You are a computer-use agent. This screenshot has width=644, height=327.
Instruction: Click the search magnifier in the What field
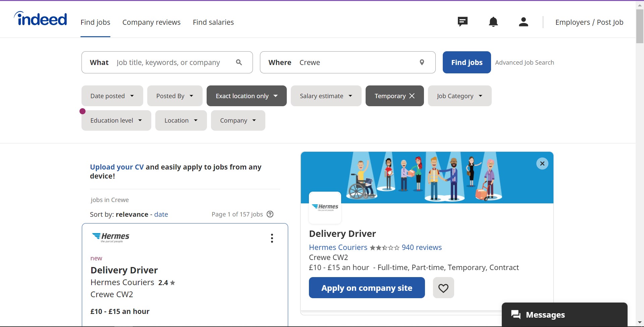[239, 62]
